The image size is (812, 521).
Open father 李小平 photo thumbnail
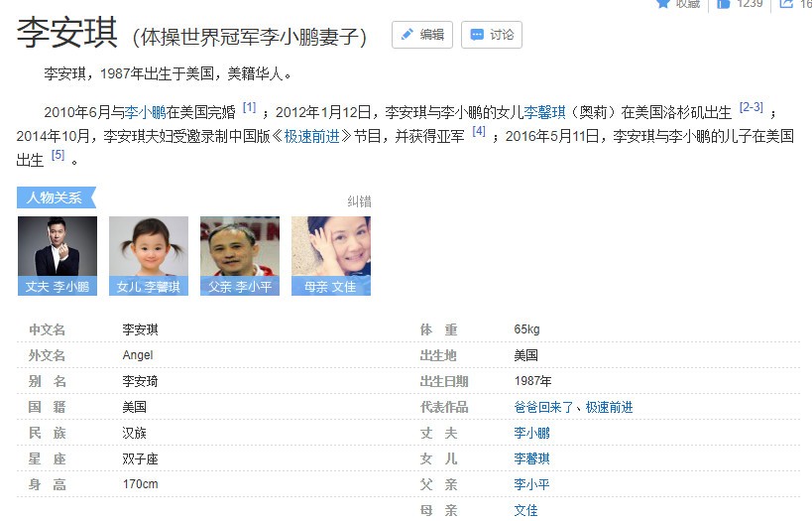pos(240,255)
